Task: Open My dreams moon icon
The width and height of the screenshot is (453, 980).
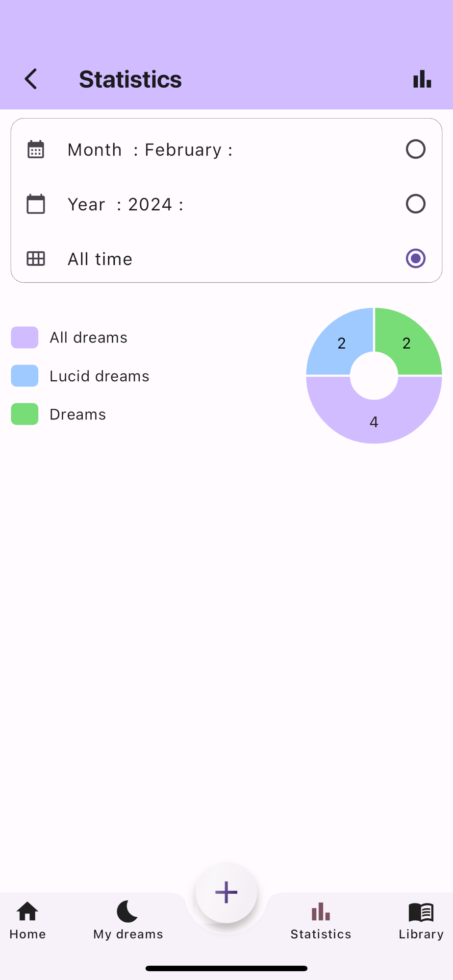Action: click(x=127, y=911)
